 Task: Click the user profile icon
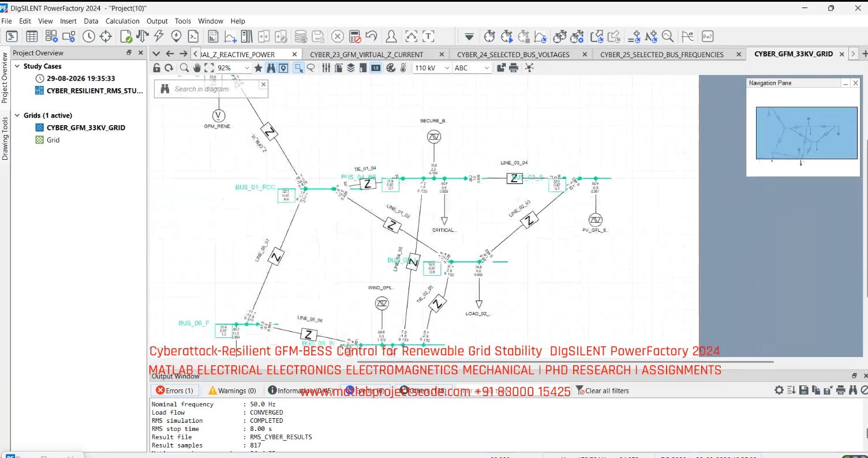(x=391, y=36)
